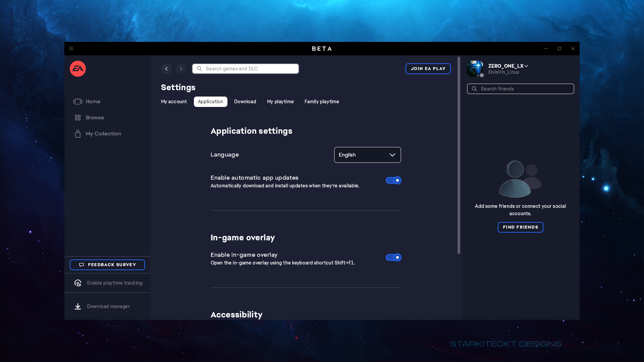Enable playtime tracking icon
Image resolution: width=644 pixels, height=362 pixels.
(x=77, y=283)
